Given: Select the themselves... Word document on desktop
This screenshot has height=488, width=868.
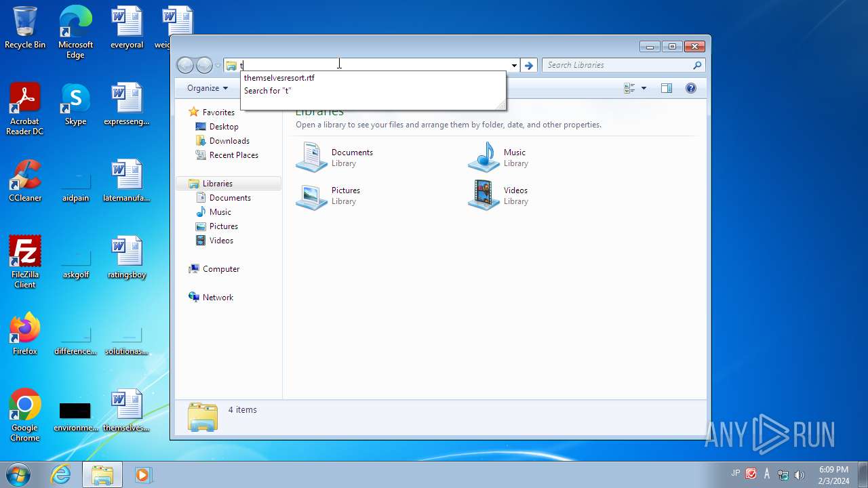Looking at the screenshot, I should coord(127,411).
